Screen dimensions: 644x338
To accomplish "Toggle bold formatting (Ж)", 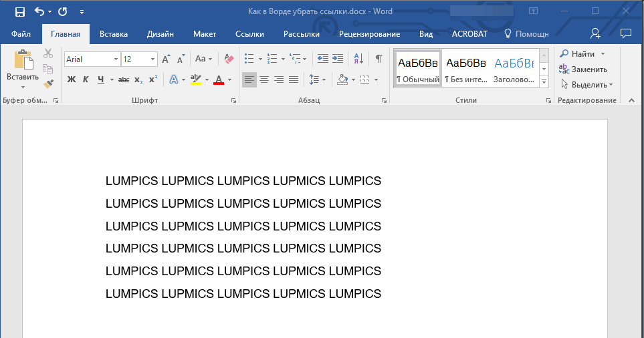I will [72, 80].
